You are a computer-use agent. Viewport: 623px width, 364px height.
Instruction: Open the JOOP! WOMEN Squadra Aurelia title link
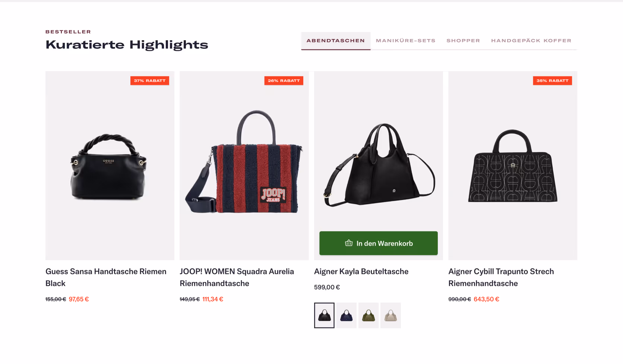coord(237,277)
